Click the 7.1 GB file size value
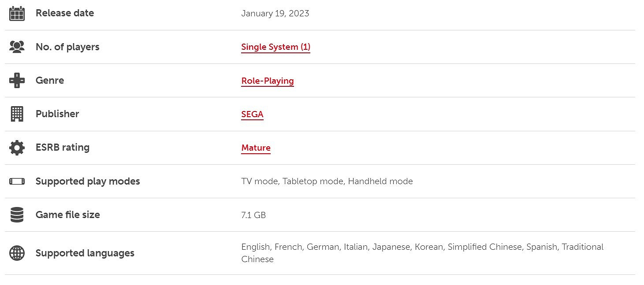The height and width of the screenshot is (285, 644). click(253, 215)
